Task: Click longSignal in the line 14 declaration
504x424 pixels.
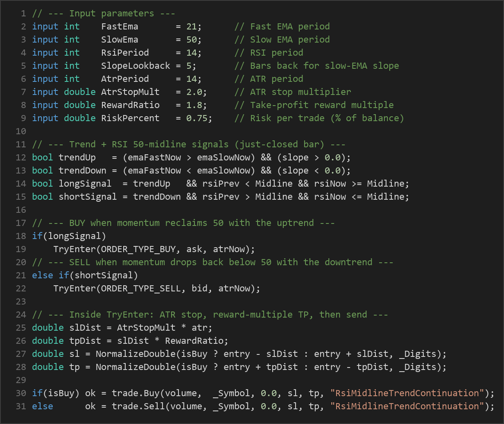Action: click(85, 184)
